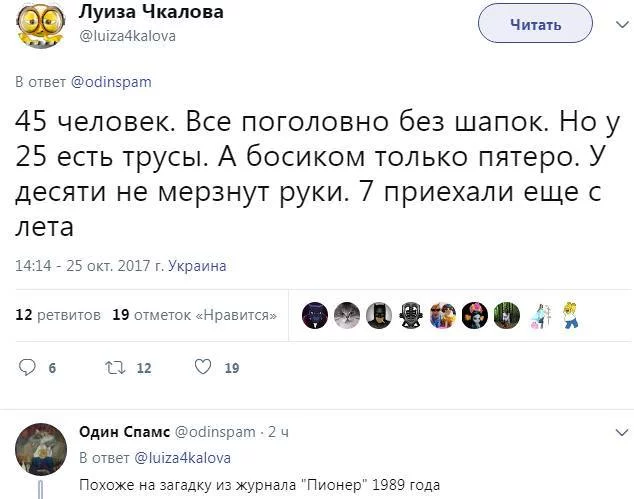This screenshot has height=499, width=634.
Task: Like the tweet with the heart icon
Action: coord(203,367)
